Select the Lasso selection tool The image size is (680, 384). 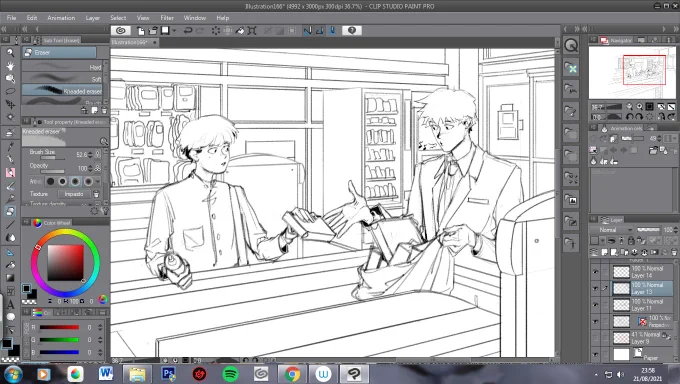10,91
